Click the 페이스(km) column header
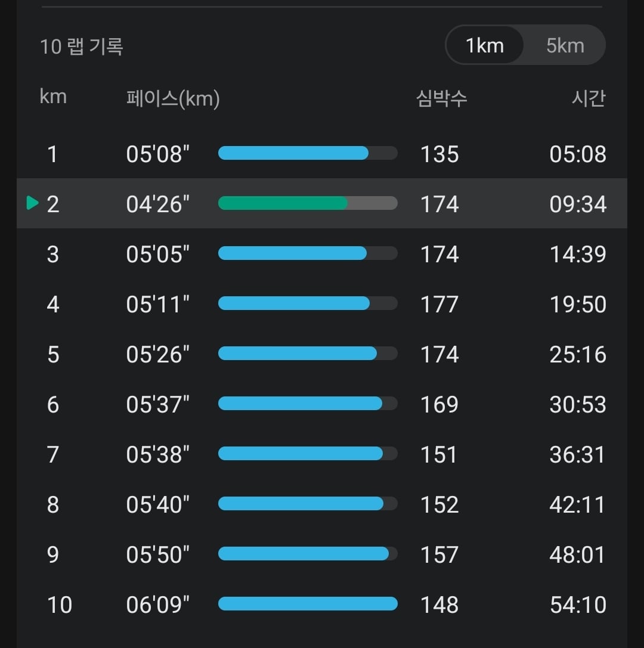 point(173,98)
